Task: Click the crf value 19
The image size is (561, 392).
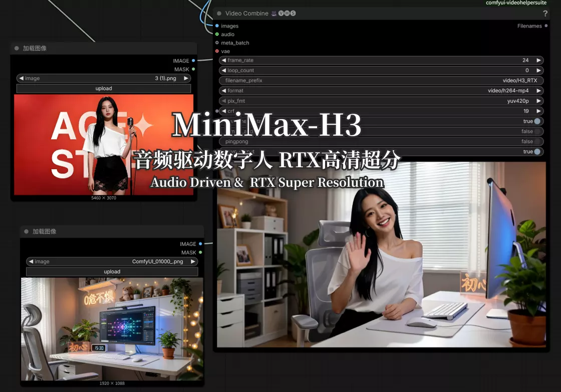Action: pyautogui.click(x=526, y=111)
